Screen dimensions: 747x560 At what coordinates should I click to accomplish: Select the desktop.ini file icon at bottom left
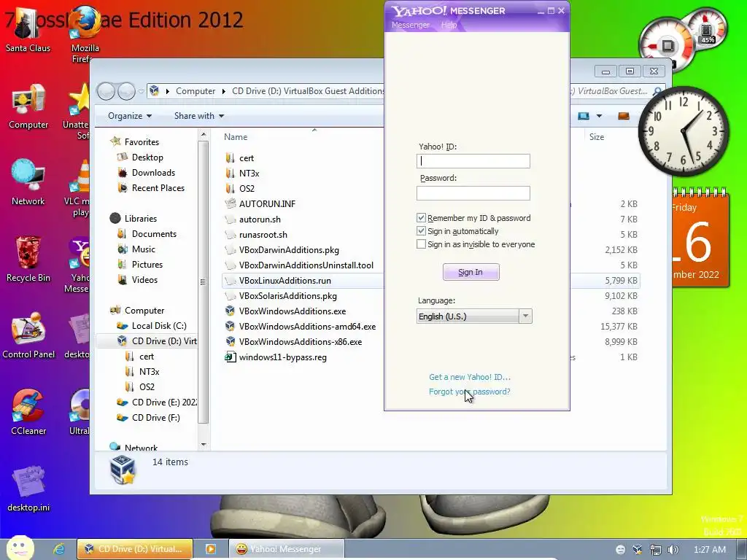coord(28,489)
